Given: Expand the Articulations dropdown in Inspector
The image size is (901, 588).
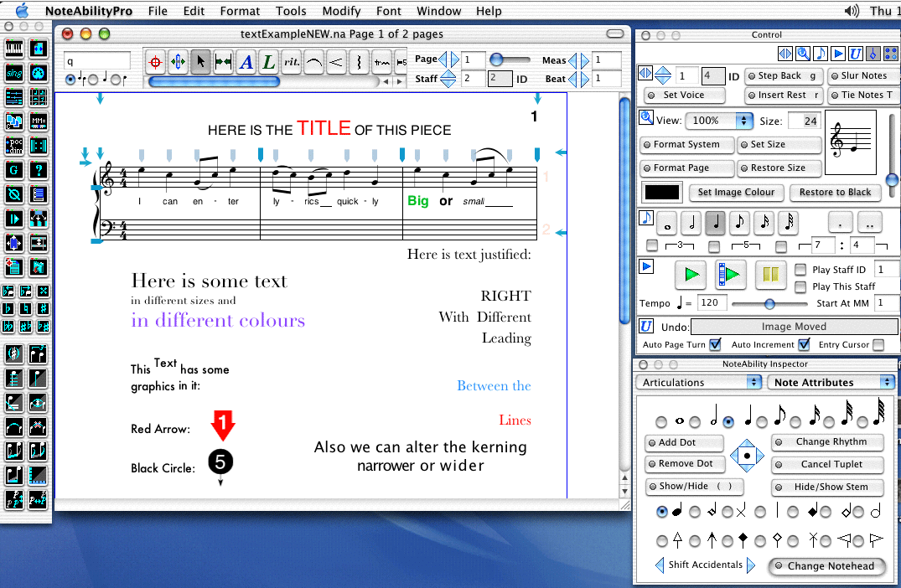Looking at the screenshot, I should pyautogui.click(x=698, y=383).
